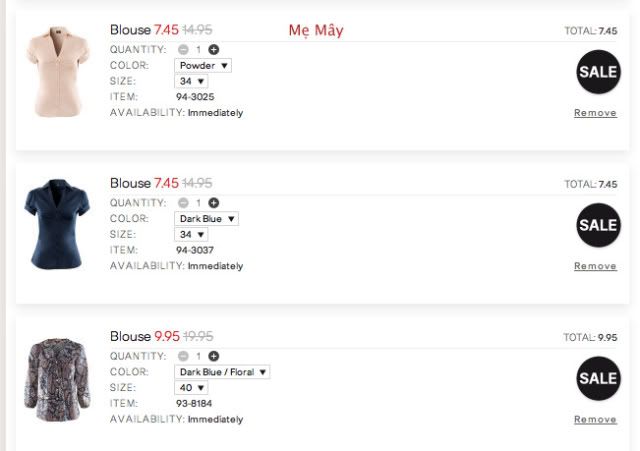Increase quantity of Floral blouse

click(213, 356)
